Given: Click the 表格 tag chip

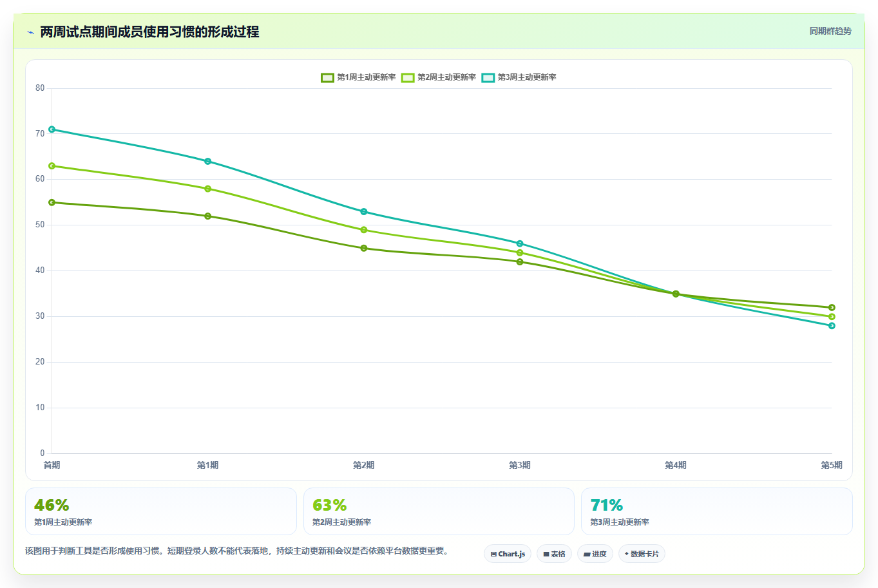Looking at the screenshot, I should point(554,554).
